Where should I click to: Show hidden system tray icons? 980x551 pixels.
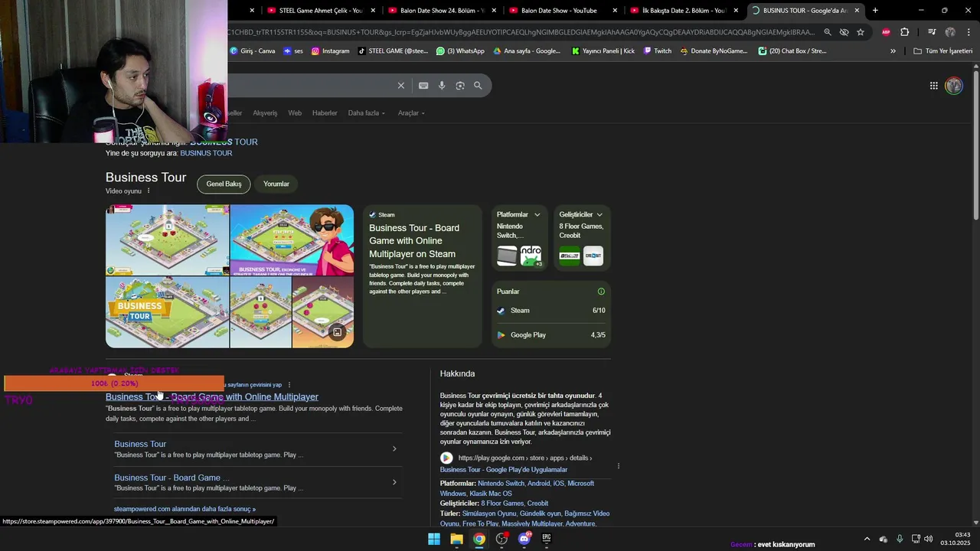point(867,539)
